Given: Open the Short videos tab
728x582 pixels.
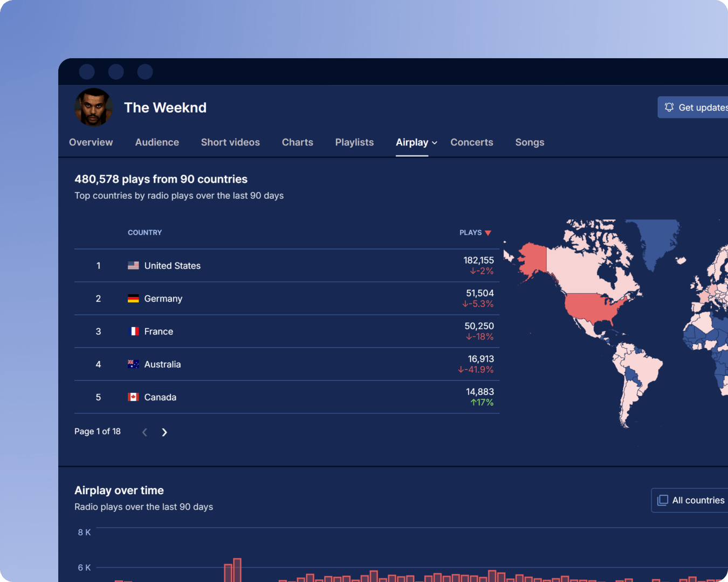Looking at the screenshot, I should click(230, 142).
